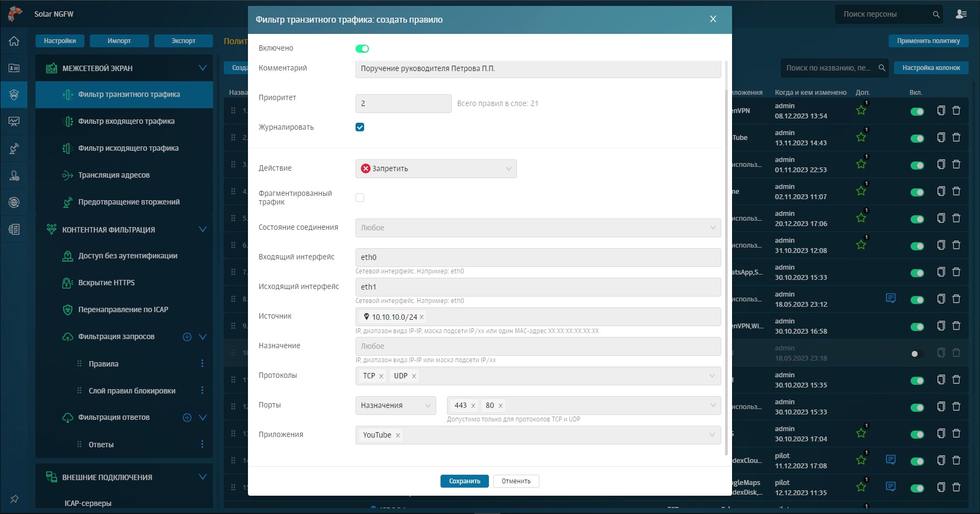Copy the rule modified 13.11.2023 14:43

(941, 137)
